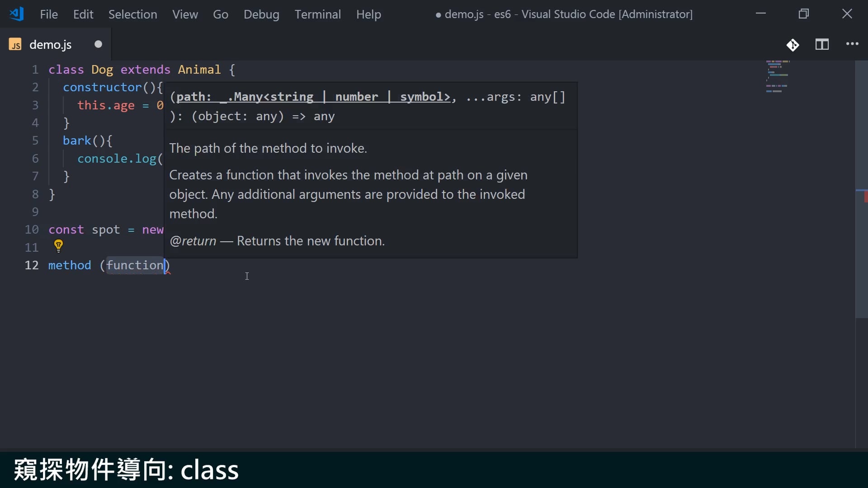Image resolution: width=868 pixels, height=488 pixels.
Task: Click the split editor icon
Action: coord(822,44)
